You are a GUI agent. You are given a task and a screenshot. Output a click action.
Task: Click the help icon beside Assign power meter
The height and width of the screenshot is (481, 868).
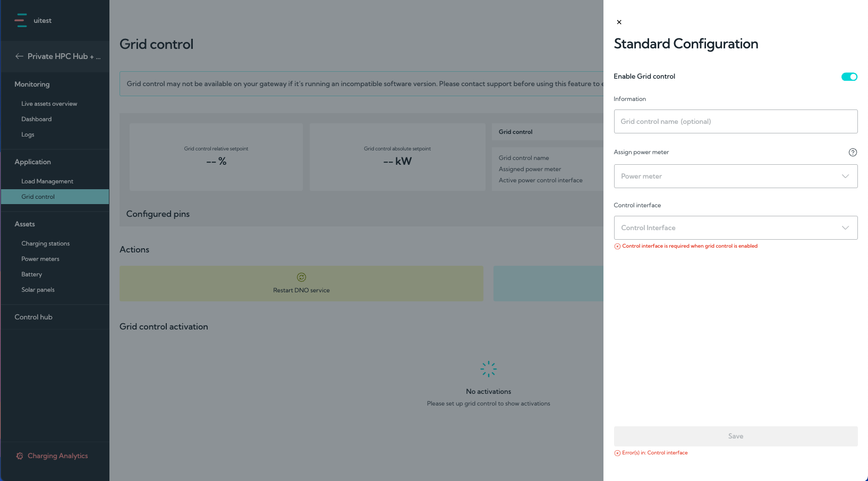tap(853, 152)
